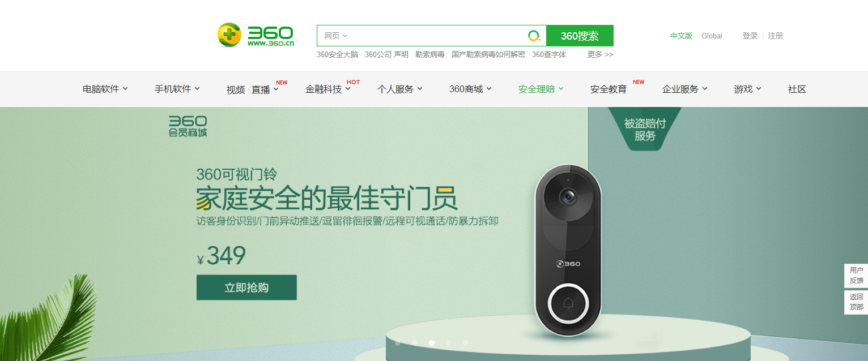The image size is (868, 361).
Task: Click the 360 logo in the header
Action: coord(256,35)
